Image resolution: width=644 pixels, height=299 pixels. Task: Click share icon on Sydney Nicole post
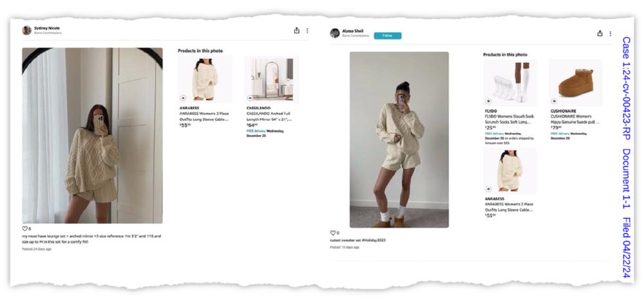coord(296,30)
